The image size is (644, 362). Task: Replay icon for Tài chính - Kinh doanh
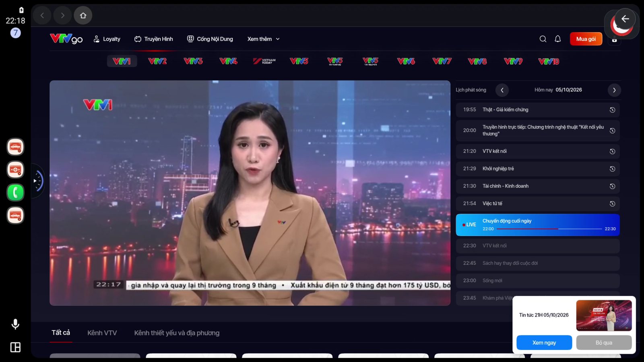(612, 186)
